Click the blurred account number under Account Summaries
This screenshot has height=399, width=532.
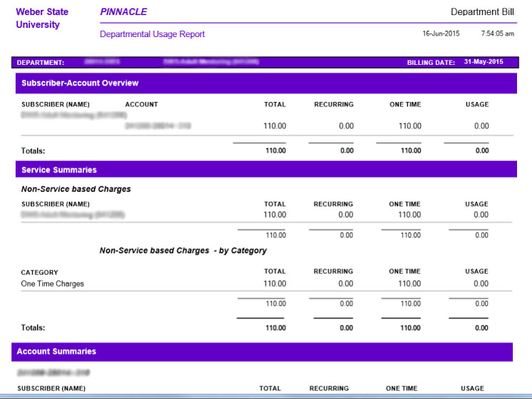tap(54, 373)
